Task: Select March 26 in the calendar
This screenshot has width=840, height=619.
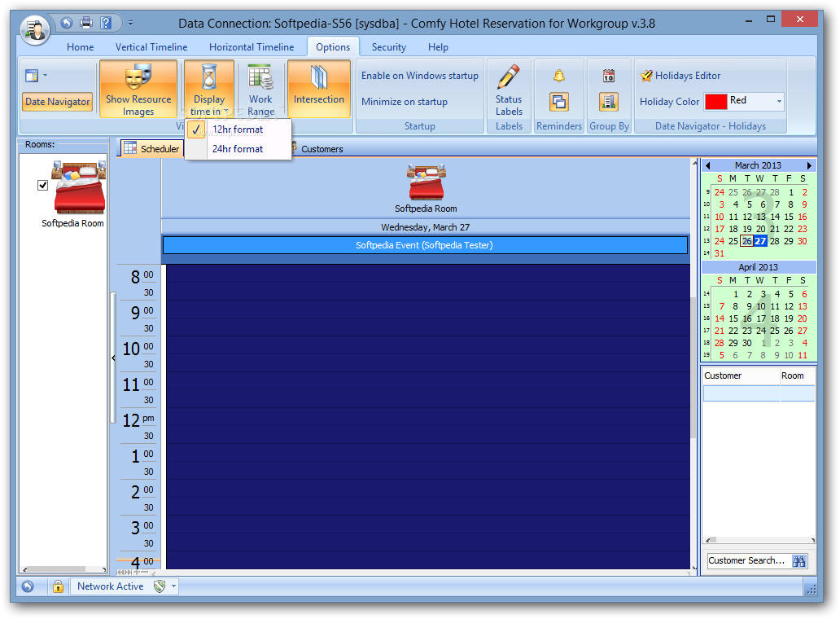Action: click(746, 241)
